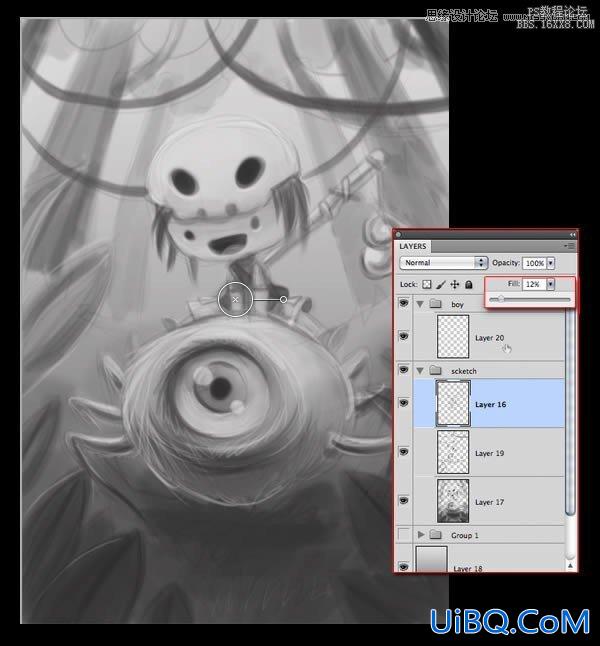The image size is (600, 646).
Task: Click the Group 1 folder icon
Action: (436, 535)
